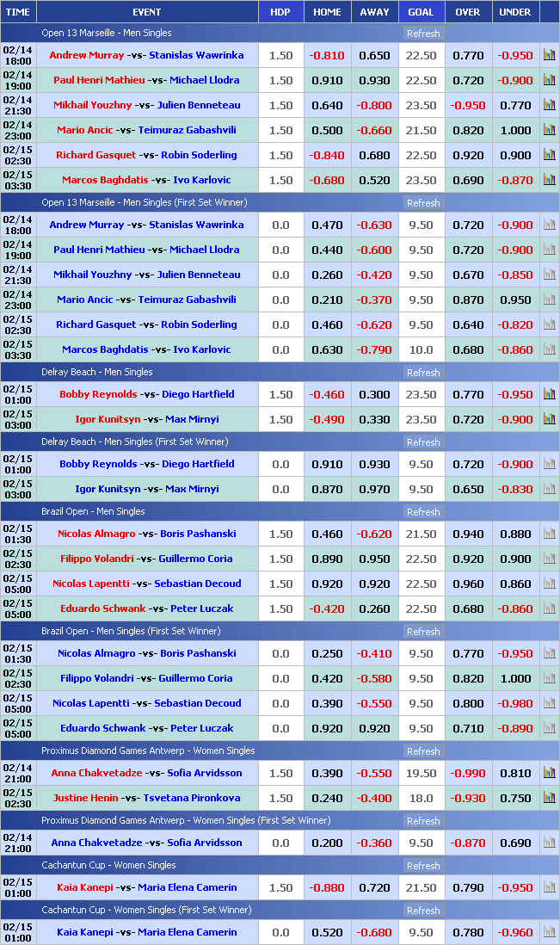Click chart icon beside Justine Henin vs Pironkova
The width and height of the screenshot is (560, 945).
[549, 798]
